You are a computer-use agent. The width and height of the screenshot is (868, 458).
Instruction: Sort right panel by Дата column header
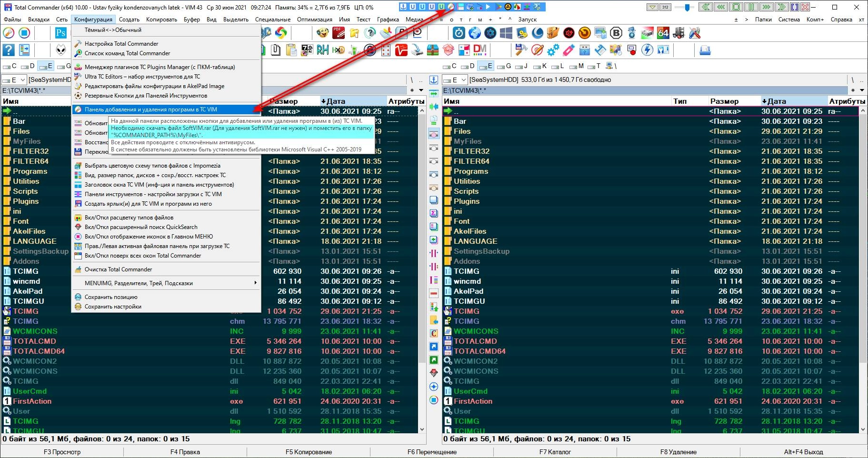(794, 101)
